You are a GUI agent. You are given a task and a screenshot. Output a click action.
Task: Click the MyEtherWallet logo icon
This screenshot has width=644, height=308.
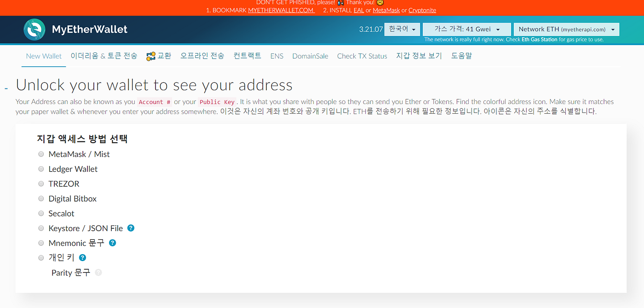(x=34, y=29)
